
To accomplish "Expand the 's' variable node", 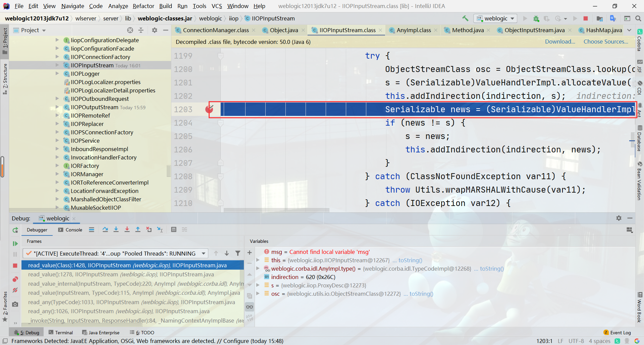I will [258, 285].
